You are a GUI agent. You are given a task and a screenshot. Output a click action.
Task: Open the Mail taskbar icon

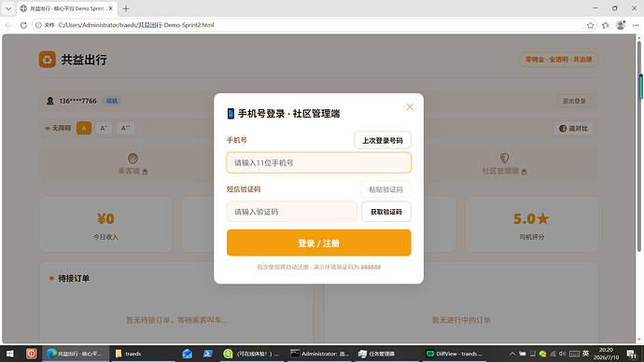[187, 354]
